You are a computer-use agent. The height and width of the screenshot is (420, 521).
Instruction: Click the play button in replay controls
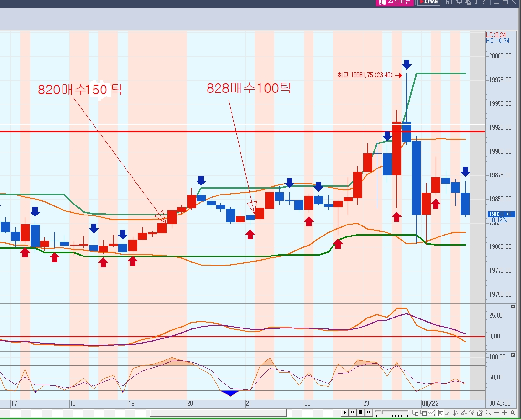point(344,412)
